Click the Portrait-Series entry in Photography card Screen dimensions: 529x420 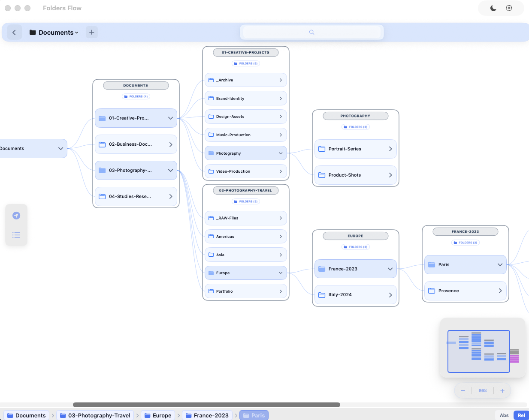(x=355, y=149)
